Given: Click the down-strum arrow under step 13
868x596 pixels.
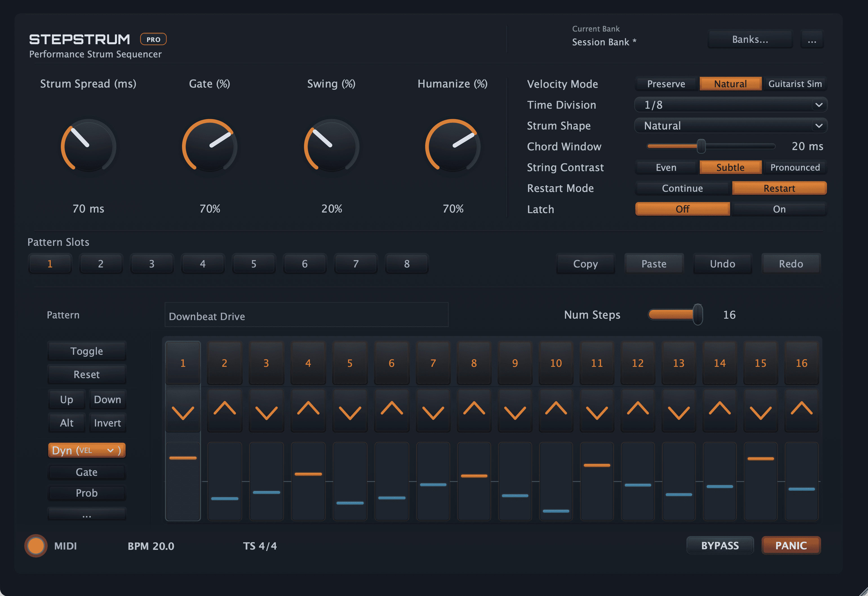Looking at the screenshot, I should tap(679, 411).
